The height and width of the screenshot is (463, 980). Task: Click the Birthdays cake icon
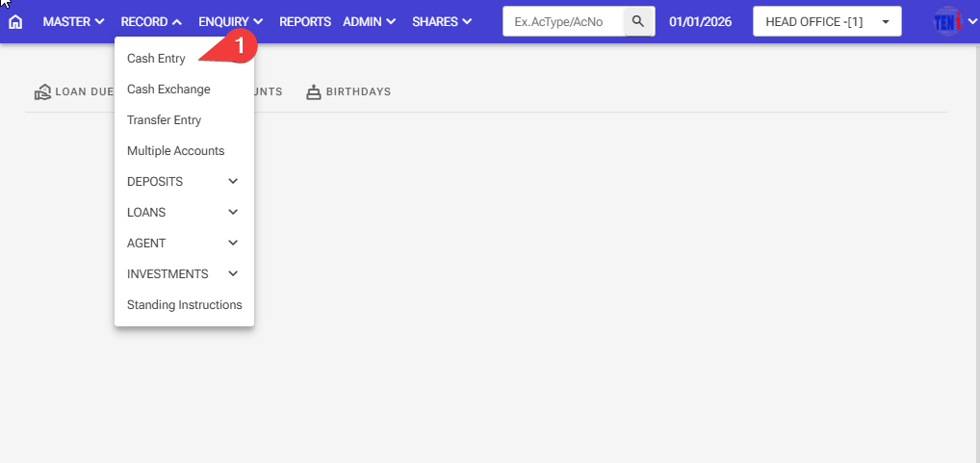coord(313,92)
